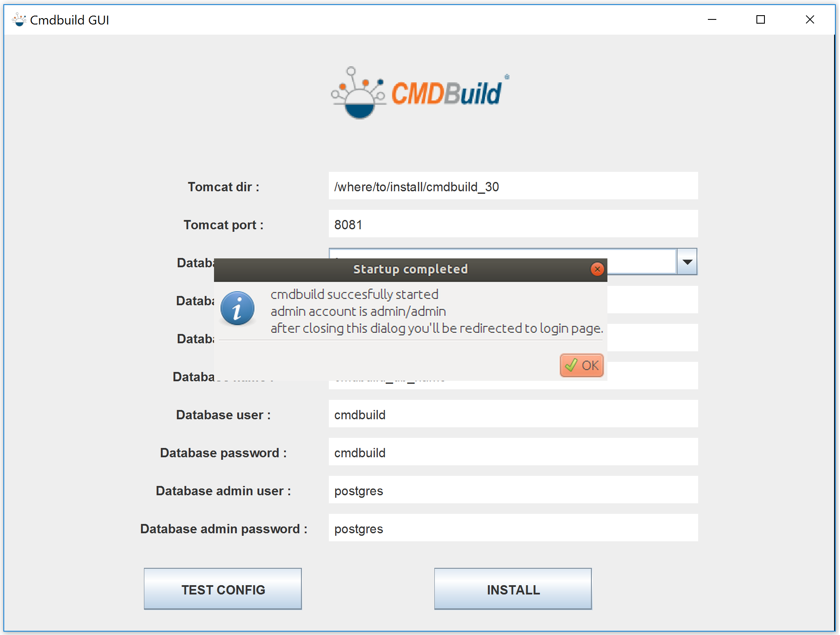
Task: Click the Database user field
Action: pos(513,414)
